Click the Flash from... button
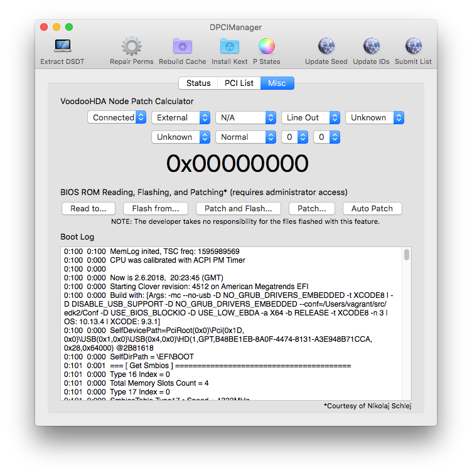 coord(156,209)
